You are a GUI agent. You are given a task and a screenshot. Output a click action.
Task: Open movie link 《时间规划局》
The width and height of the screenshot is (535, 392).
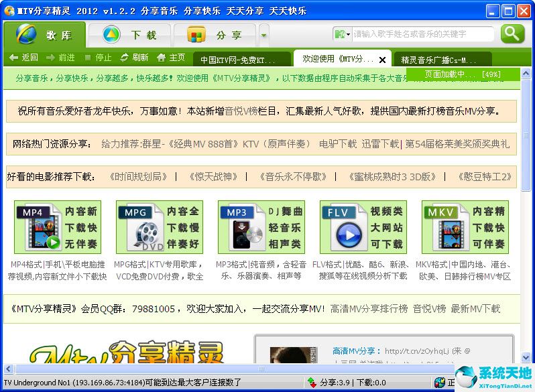(138, 177)
